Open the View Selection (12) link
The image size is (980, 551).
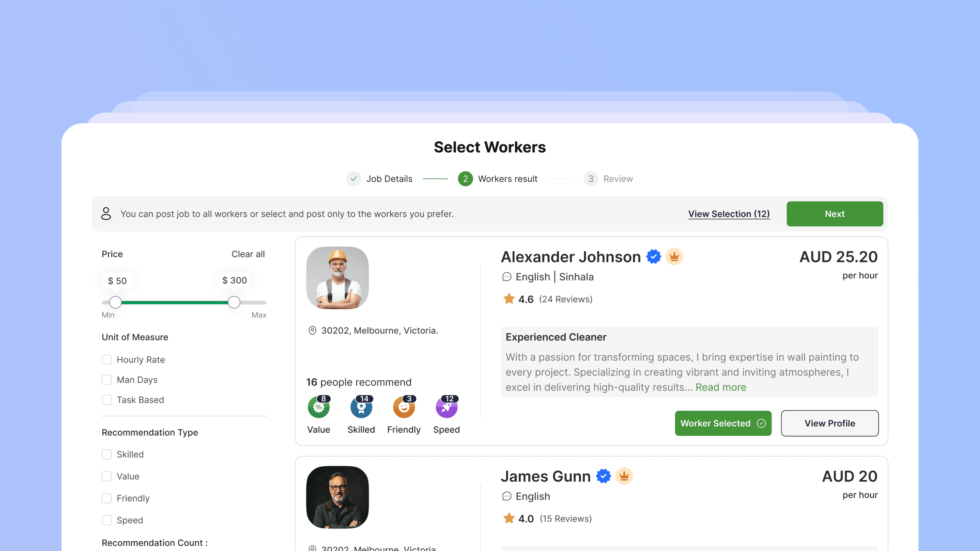point(729,214)
